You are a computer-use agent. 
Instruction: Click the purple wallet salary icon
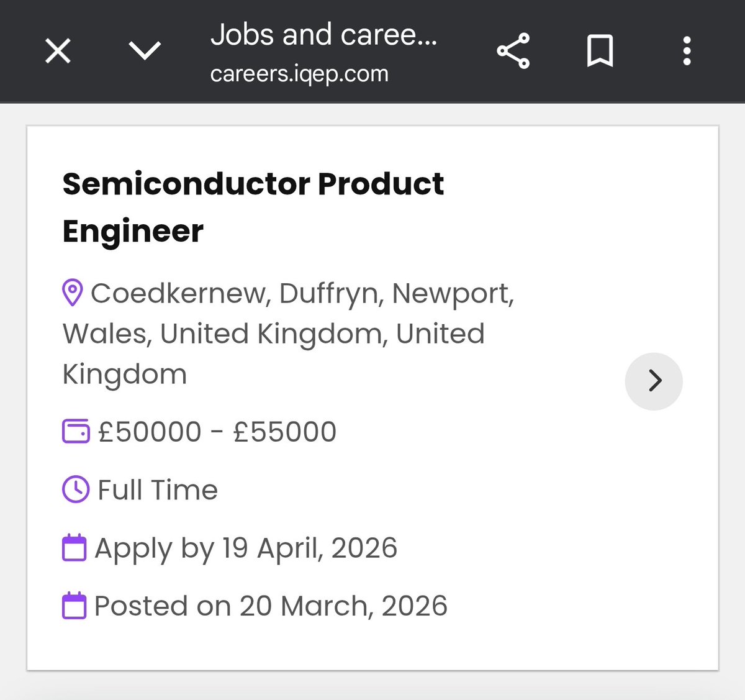coord(76,432)
